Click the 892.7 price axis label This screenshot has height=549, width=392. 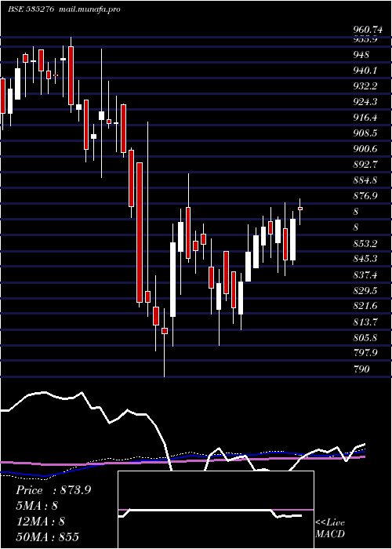(365, 165)
